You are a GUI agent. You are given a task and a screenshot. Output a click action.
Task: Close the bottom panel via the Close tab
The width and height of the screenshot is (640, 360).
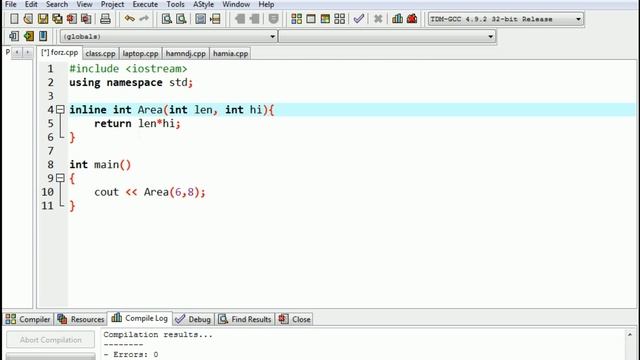[x=295, y=319]
